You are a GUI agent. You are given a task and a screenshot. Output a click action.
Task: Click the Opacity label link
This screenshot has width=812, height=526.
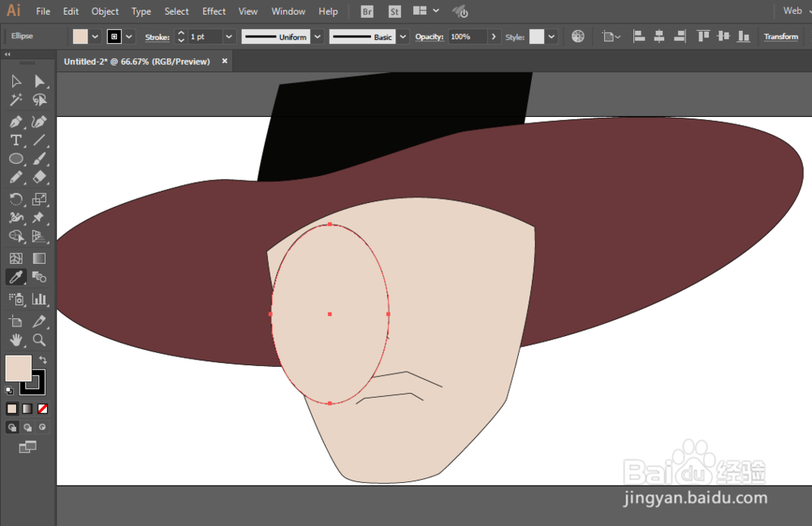click(430, 37)
